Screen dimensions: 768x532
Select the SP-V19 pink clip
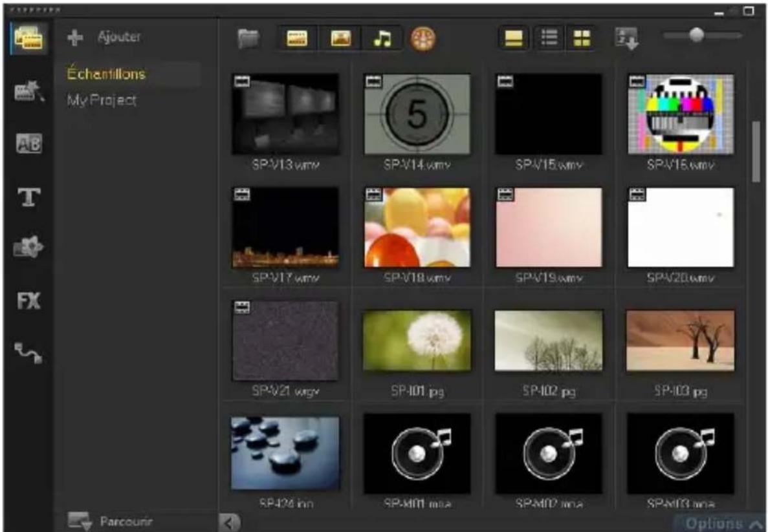click(x=549, y=227)
